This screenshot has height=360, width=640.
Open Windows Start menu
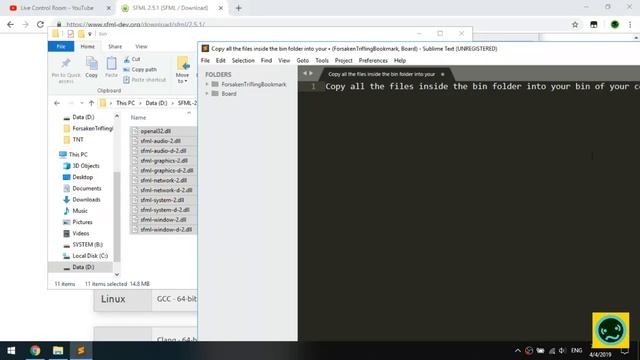click(x=11, y=350)
